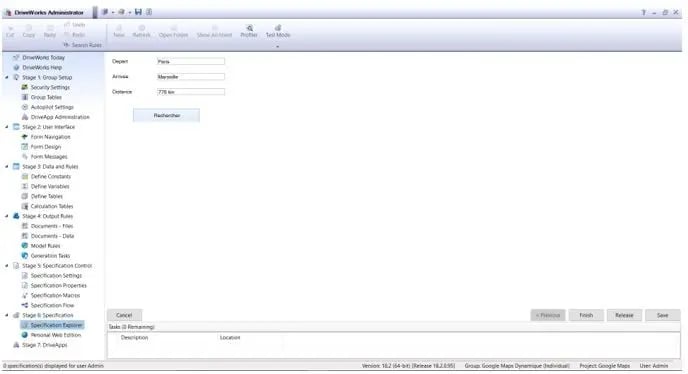688x374 pixels.
Task: Click the Redo toolbar button
Action: [x=75, y=35]
